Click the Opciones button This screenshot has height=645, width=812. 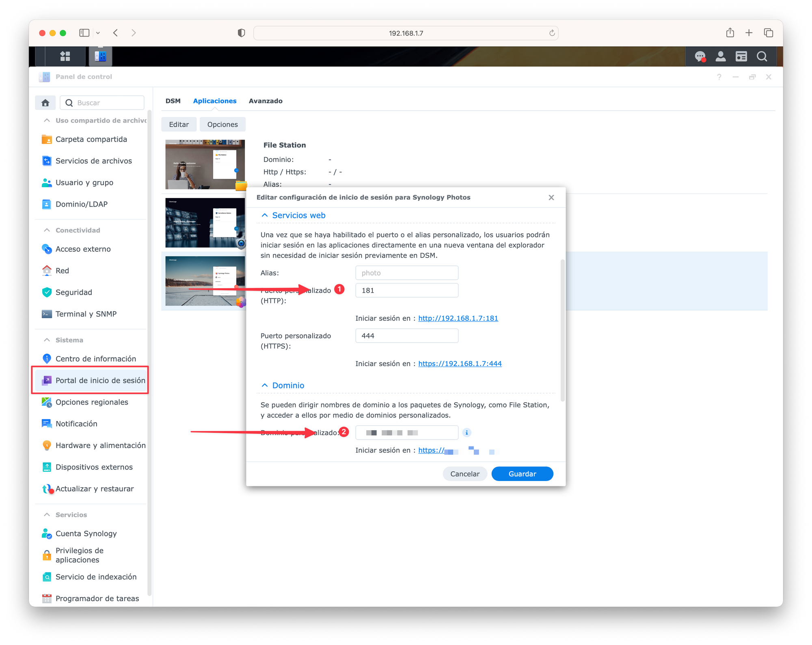coord(222,125)
